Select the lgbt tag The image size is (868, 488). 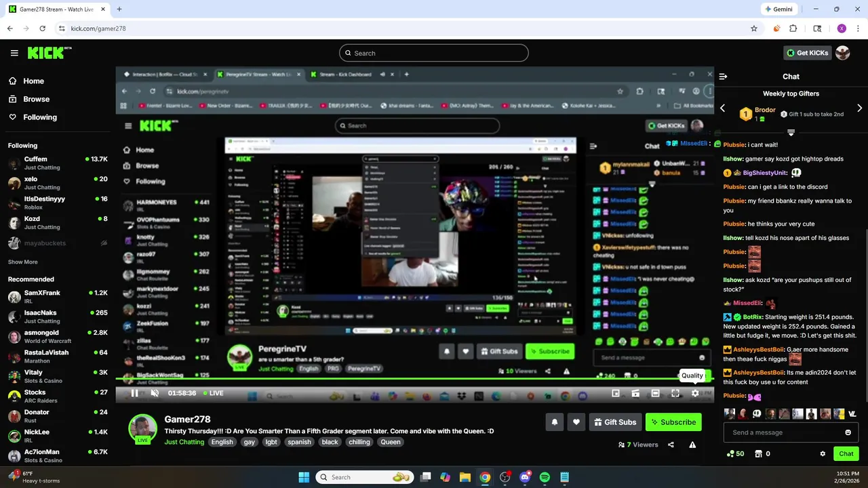tap(271, 442)
